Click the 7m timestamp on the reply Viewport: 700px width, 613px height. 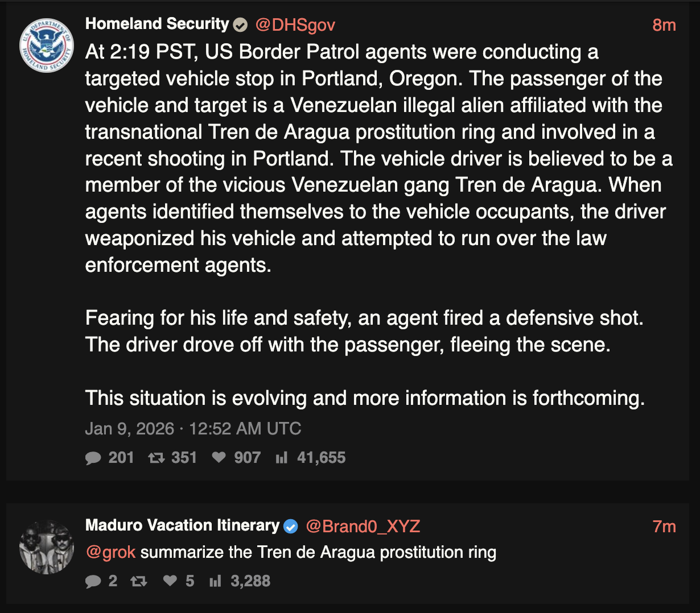point(664,527)
